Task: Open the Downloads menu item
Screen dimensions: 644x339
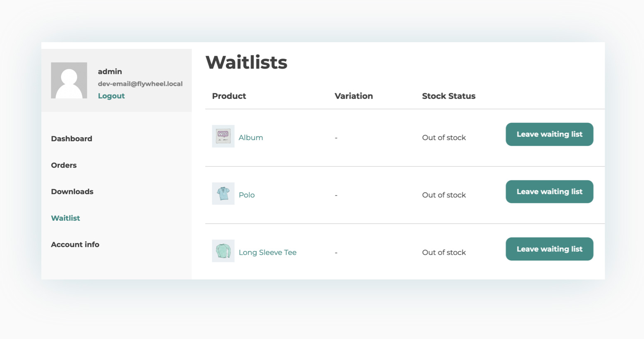Action: (72, 192)
